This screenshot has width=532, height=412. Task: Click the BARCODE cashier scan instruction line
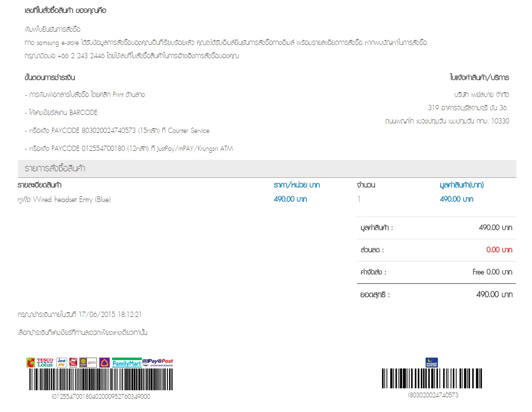61,113
